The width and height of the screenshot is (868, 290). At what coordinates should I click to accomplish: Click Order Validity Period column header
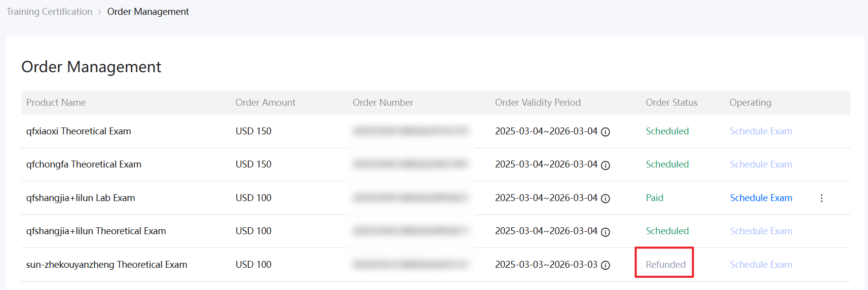coord(537,103)
